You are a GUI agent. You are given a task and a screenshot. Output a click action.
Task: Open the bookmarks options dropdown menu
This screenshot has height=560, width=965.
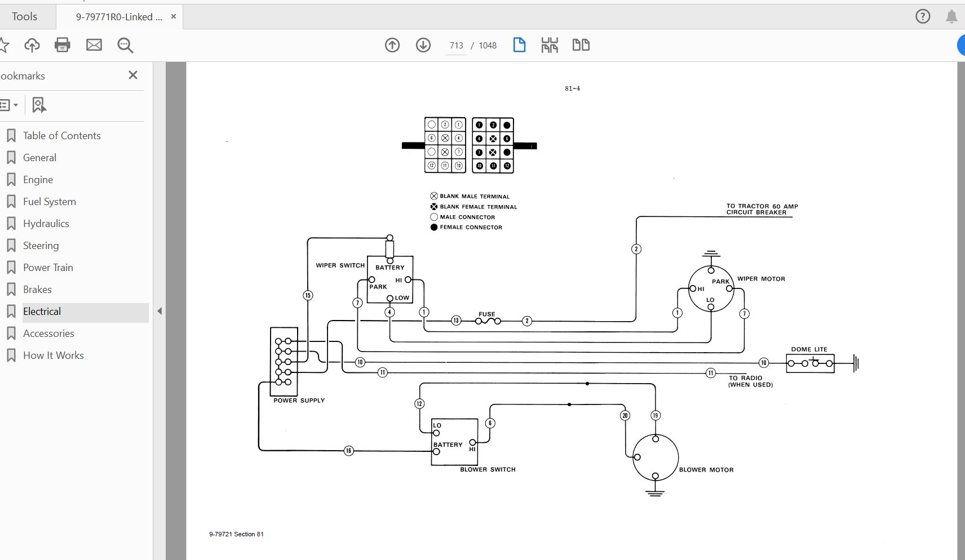click(9, 105)
